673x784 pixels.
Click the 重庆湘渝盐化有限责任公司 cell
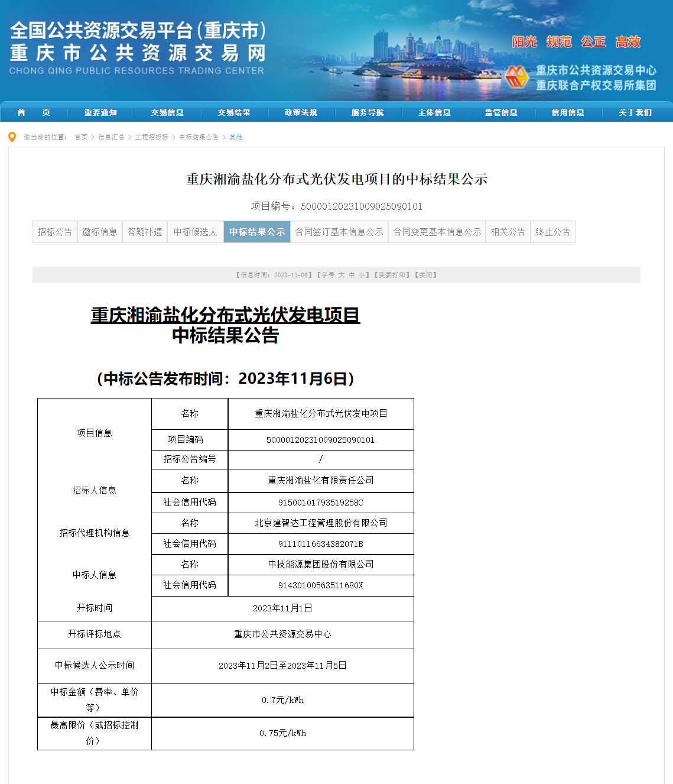(321, 481)
